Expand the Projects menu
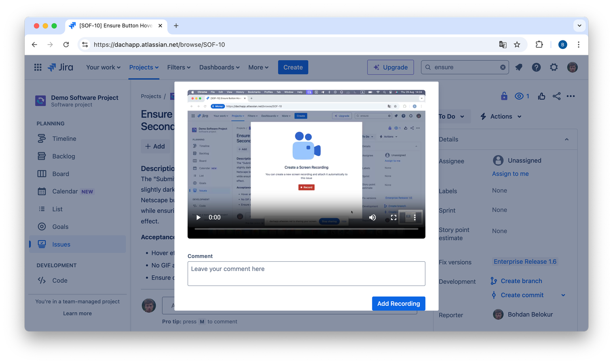This screenshot has width=613, height=364. (x=144, y=67)
